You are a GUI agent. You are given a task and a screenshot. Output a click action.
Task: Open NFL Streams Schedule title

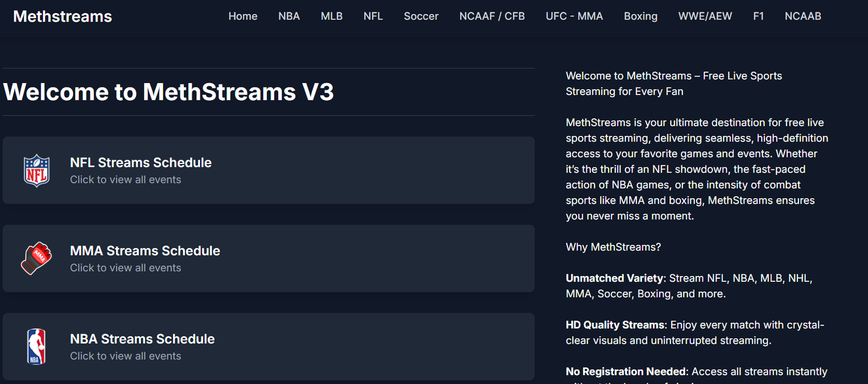pos(141,162)
